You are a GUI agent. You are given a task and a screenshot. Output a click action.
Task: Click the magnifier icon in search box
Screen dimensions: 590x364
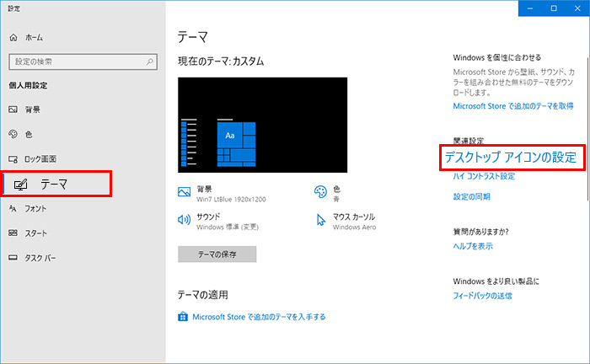[x=150, y=62]
